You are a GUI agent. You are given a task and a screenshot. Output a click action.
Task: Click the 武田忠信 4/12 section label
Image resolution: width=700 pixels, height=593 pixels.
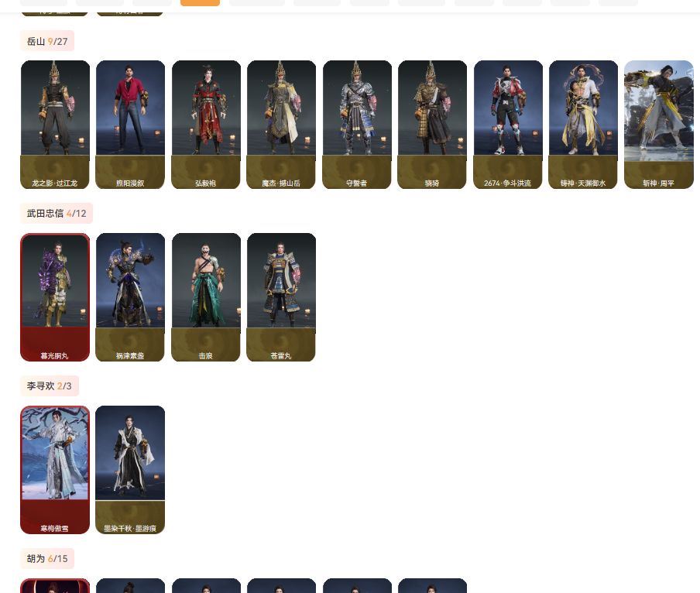point(57,214)
